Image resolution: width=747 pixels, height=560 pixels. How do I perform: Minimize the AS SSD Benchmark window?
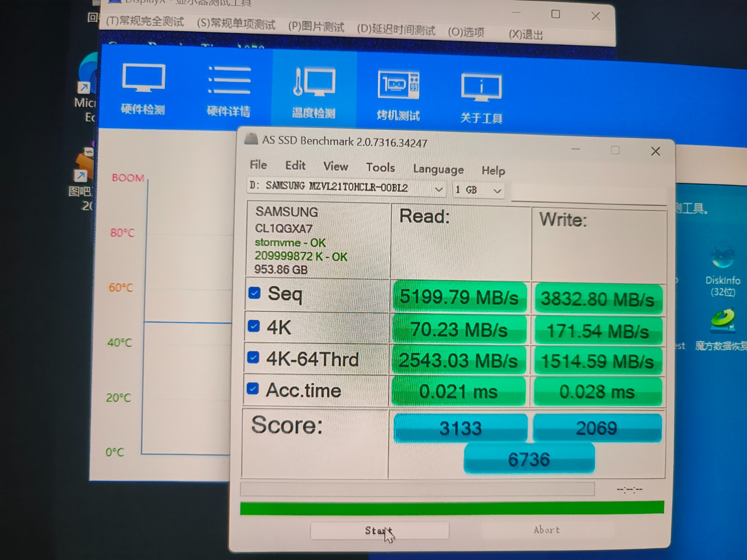tap(576, 149)
